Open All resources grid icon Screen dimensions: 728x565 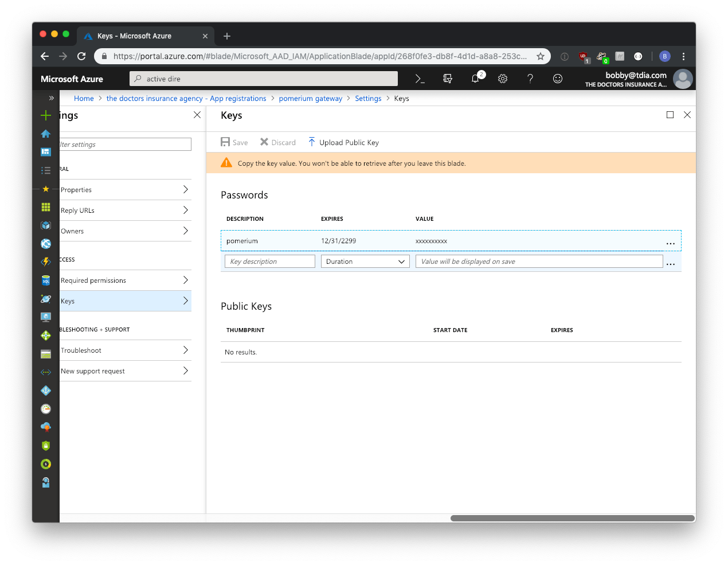pyautogui.click(x=46, y=207)
